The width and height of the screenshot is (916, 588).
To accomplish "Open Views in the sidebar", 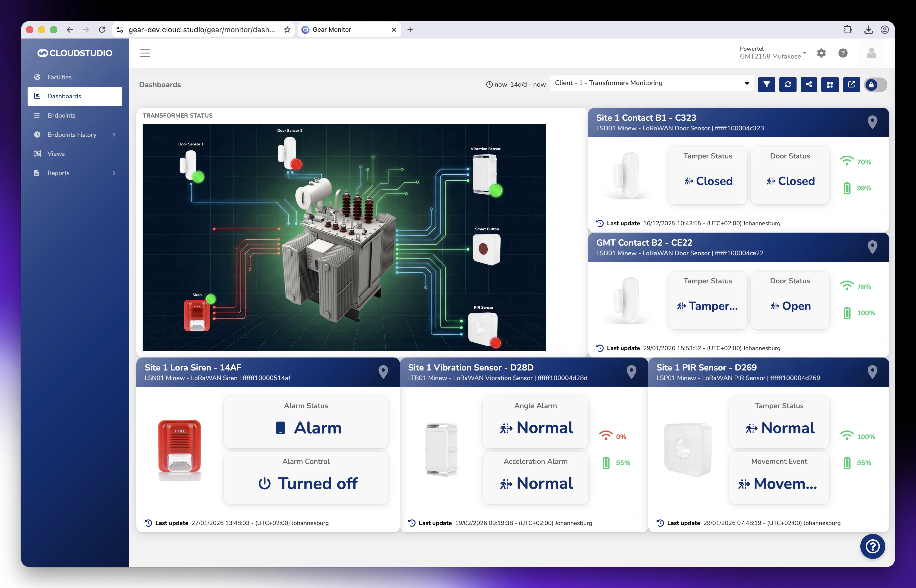I will coord(75,154).
